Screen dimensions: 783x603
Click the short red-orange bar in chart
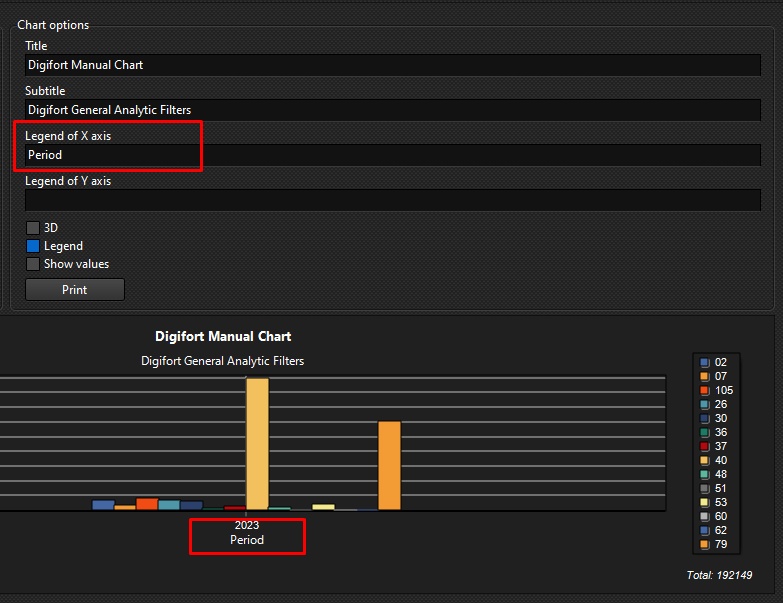coord(147,504)
